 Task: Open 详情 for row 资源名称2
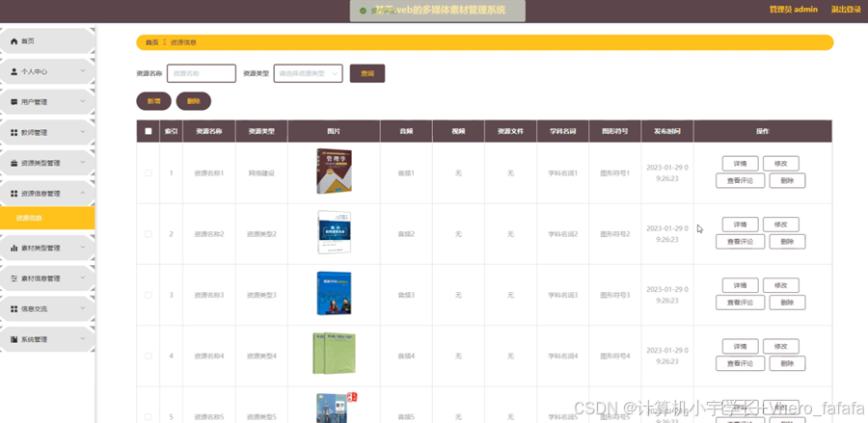740,225
